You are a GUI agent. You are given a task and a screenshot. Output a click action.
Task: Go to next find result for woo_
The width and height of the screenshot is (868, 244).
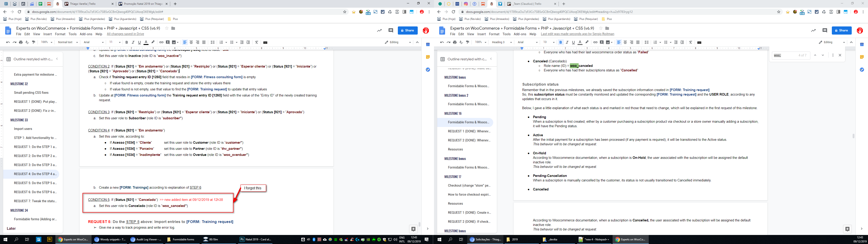click(x=823, y=55)
